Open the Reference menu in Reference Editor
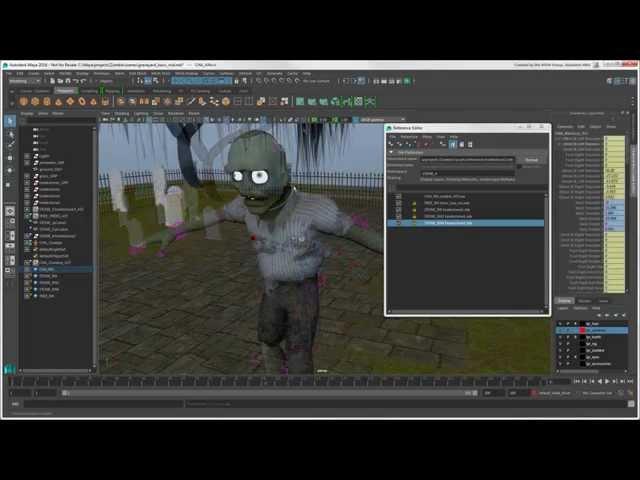Viewport: 640px width, 480px height. (409, 137)
